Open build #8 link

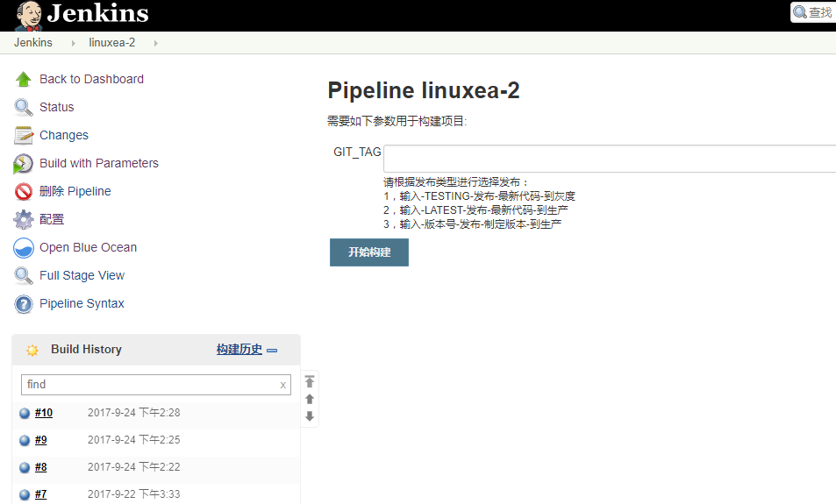point(41,467)
